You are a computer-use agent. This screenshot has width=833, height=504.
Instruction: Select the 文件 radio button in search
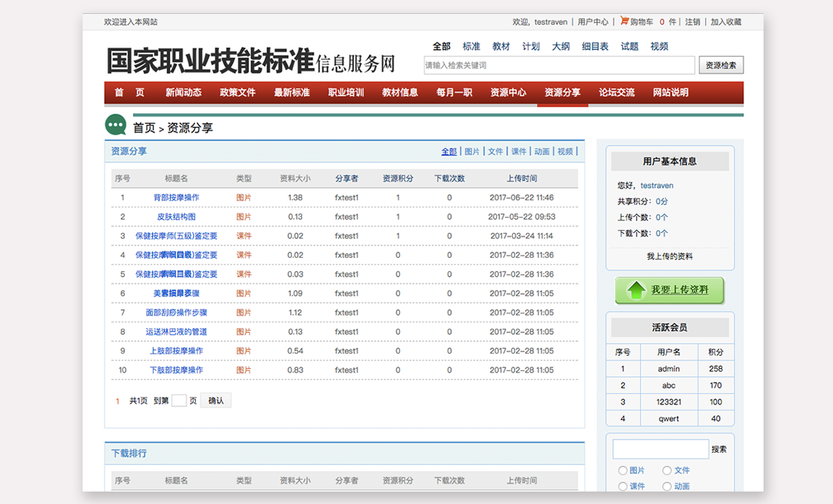[x=666, y=470]
